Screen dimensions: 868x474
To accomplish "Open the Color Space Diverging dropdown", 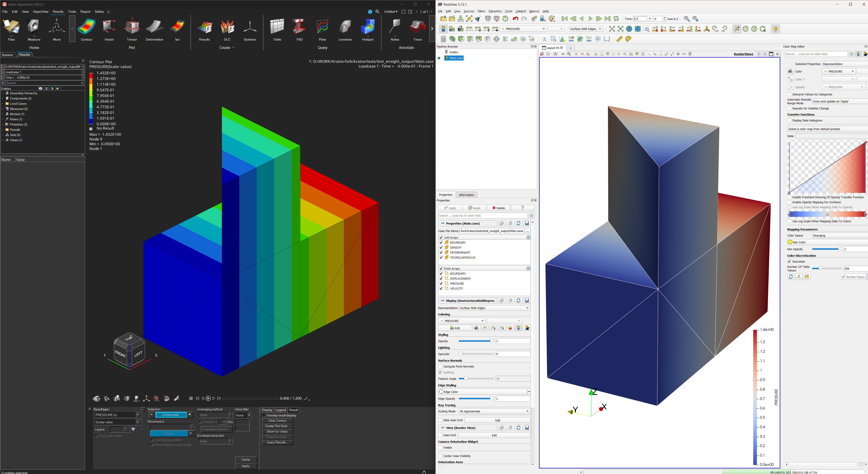I will (x=840, y=236).
